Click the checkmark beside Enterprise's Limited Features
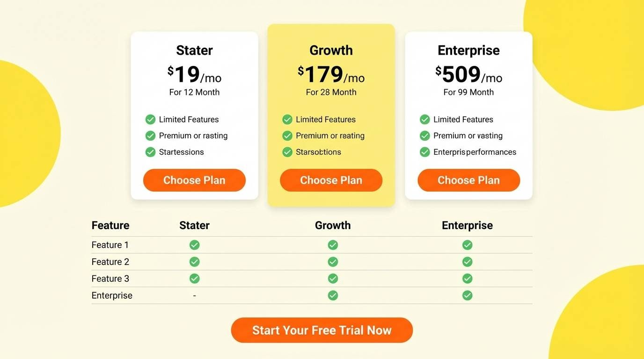 click(424, 119)
